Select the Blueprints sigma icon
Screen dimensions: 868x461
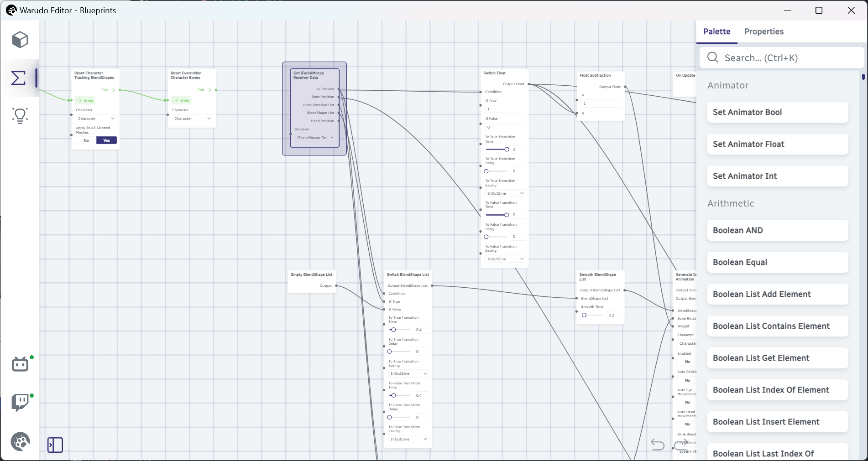point(19,78)
